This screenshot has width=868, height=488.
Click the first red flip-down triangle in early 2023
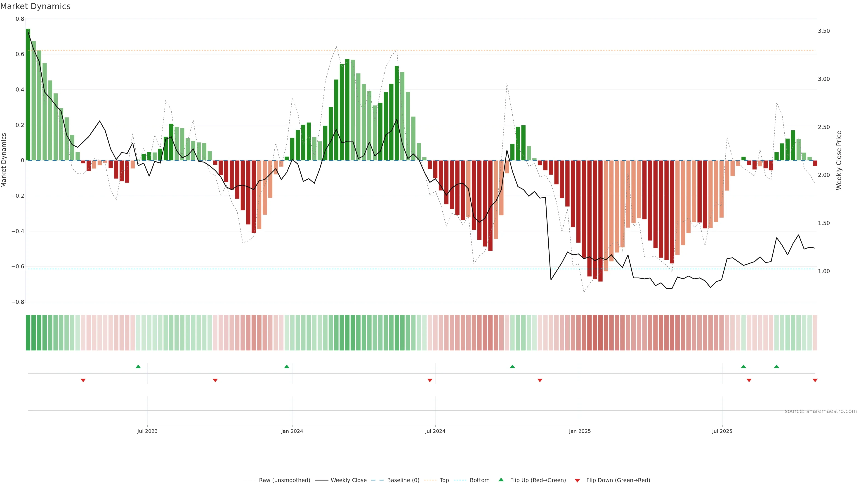click(x=83, y=380)
